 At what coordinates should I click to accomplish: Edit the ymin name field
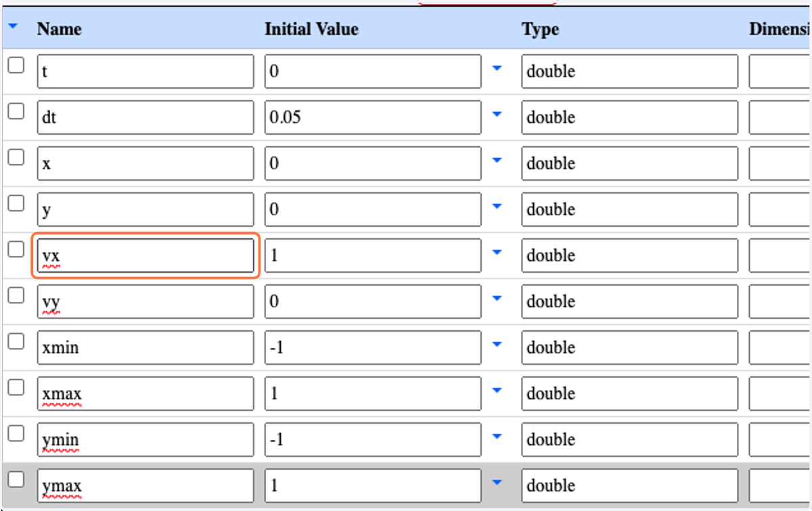coord(145,440)
